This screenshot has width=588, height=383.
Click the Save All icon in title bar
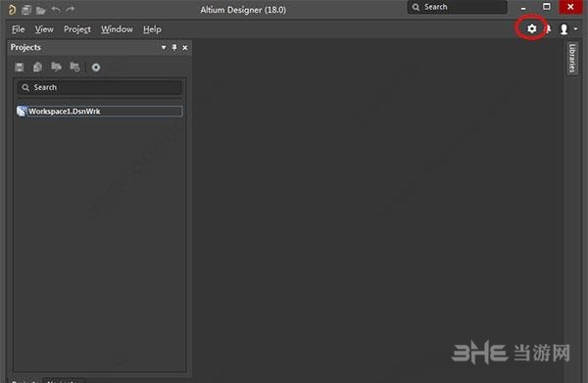(26, 10)
